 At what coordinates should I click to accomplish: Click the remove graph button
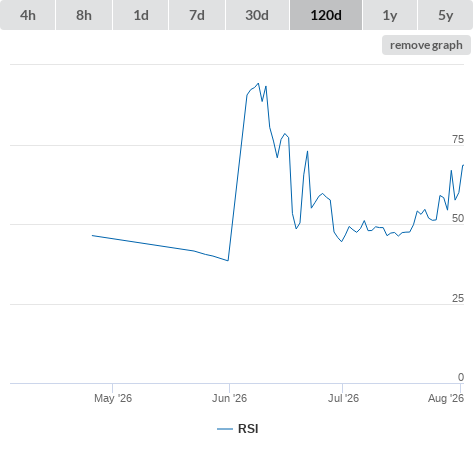click(426, 45)
